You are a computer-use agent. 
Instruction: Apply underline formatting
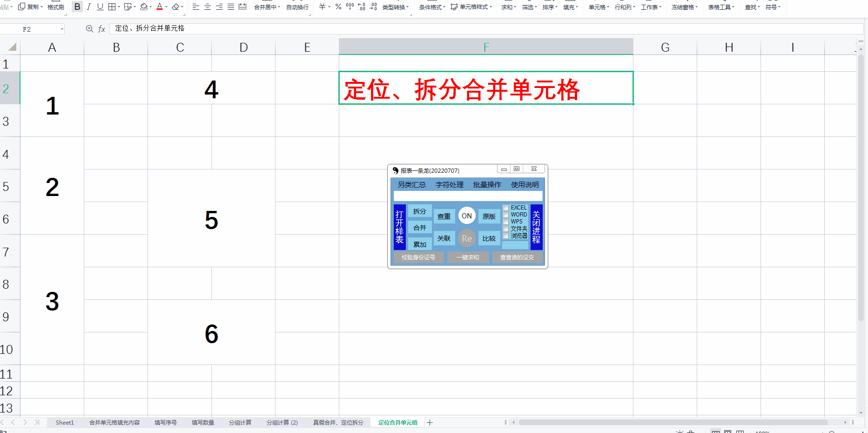coord(100,7)
